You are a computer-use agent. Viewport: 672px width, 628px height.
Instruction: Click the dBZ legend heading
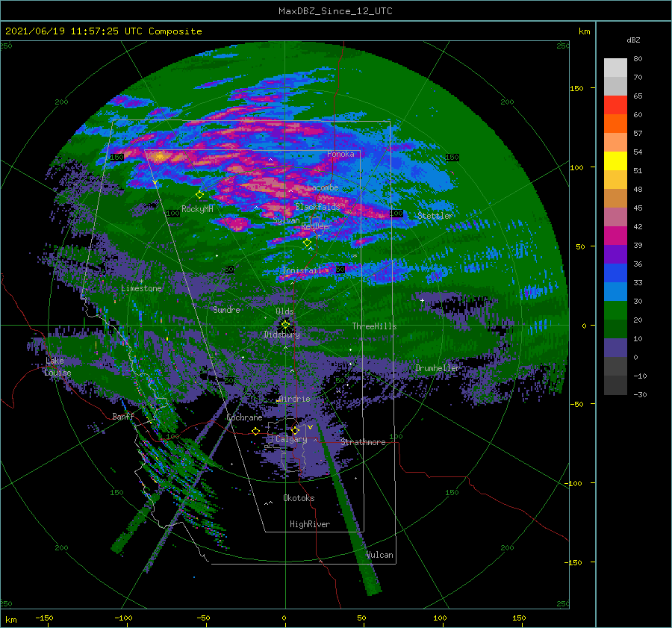pos(633,40)
